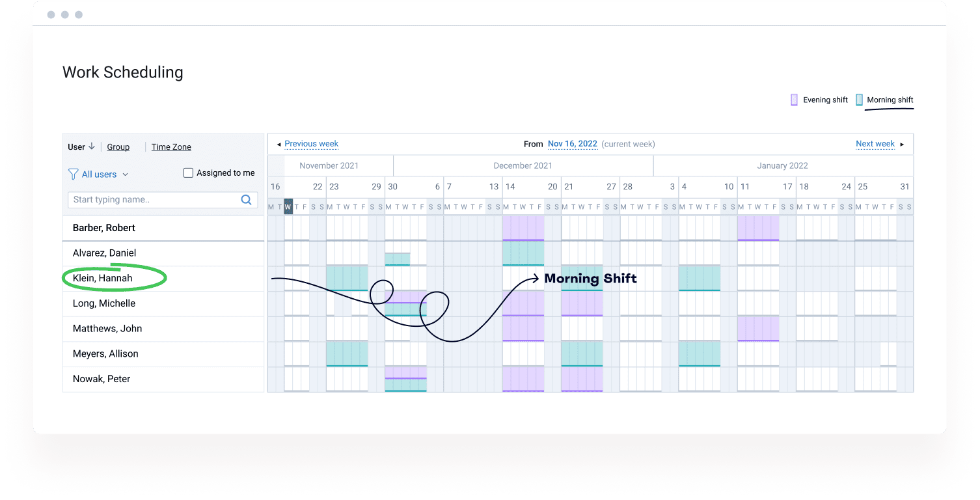Click the Work Scheduling page title

point(123,72)
